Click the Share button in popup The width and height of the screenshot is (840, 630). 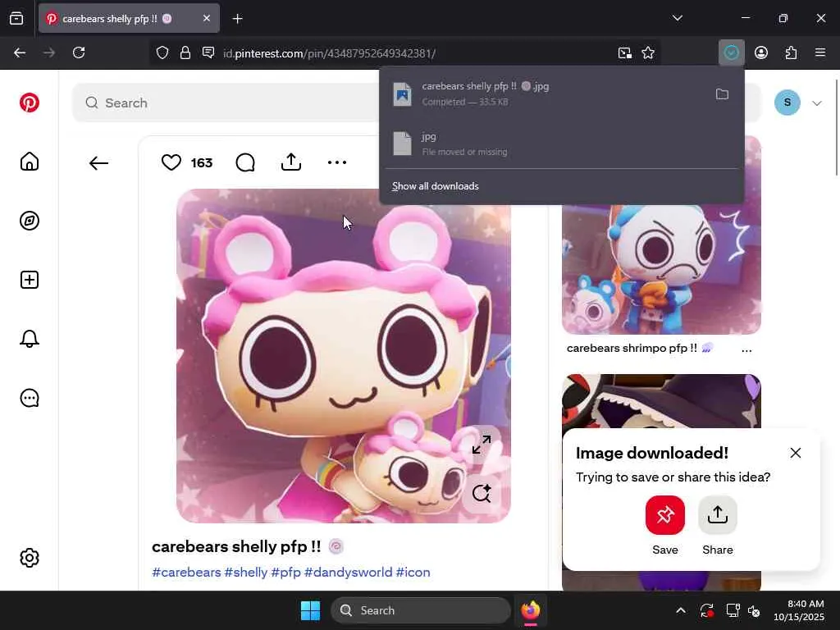tap(717, 515)
